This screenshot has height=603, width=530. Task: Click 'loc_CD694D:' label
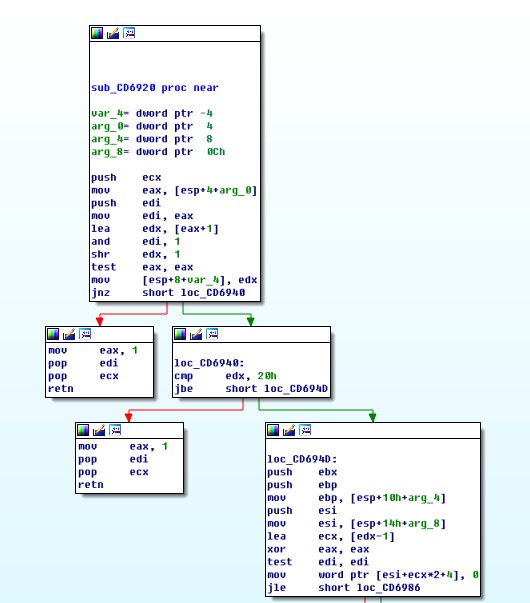click(x=302, y=459)
